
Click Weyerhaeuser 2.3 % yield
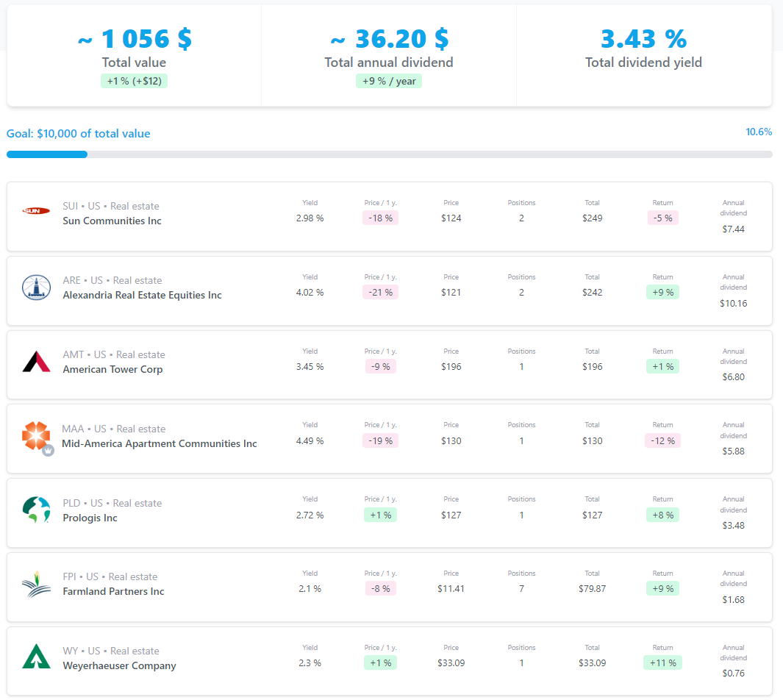click(310, 663)
